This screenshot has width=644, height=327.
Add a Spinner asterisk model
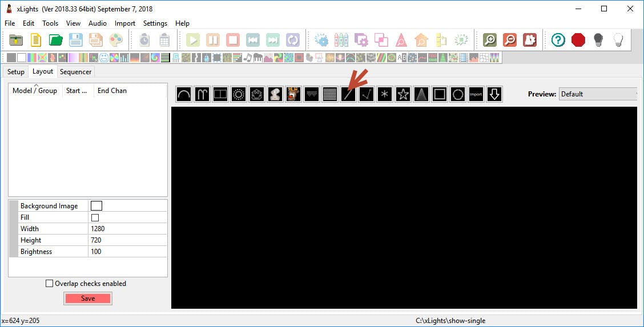[384, 94]
